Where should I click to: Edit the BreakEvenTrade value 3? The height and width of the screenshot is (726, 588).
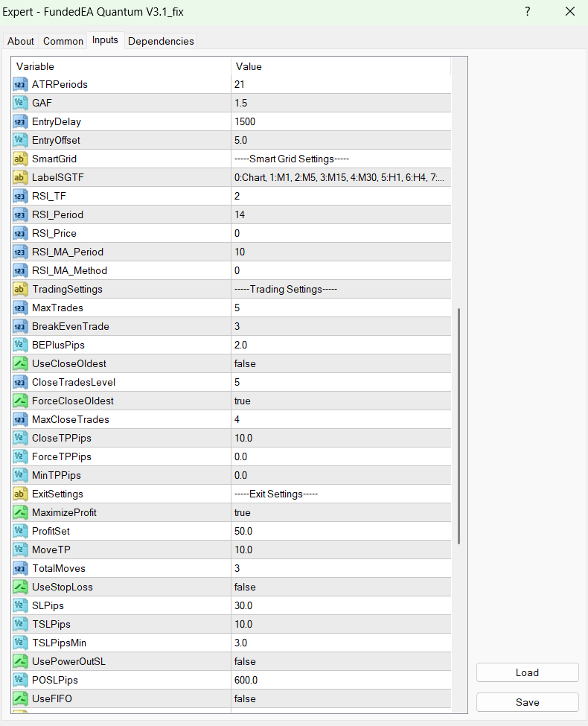coord(341,326)
